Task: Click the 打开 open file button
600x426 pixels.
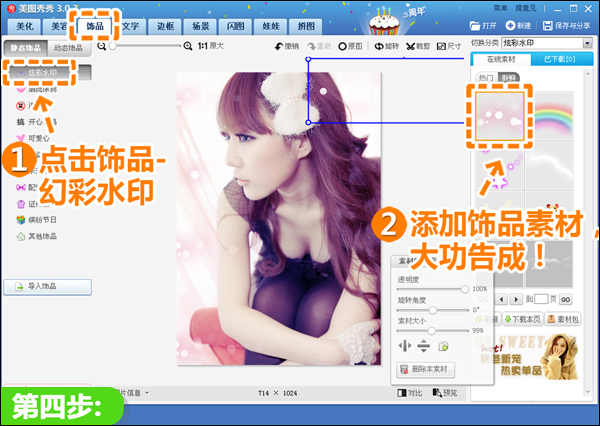Action: pos(483,26)
